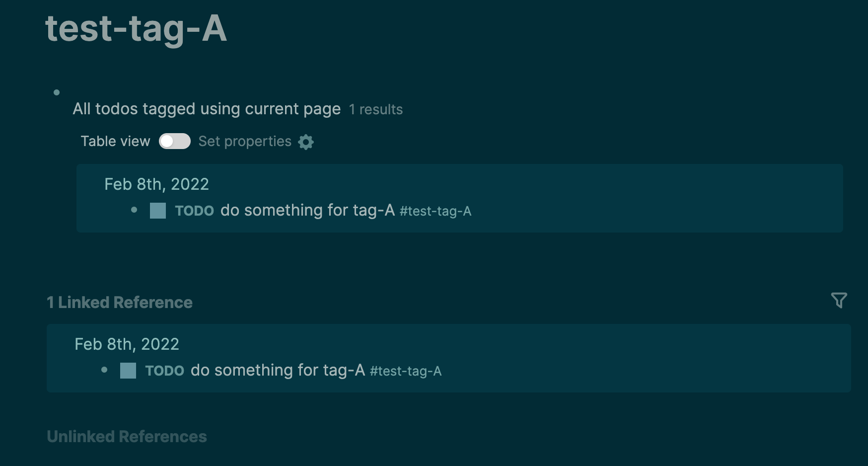The height and width of the screenshot is (466, 868).
Task: Click the bullet beside the TODO in linked reference
Action: click(104, 371)
